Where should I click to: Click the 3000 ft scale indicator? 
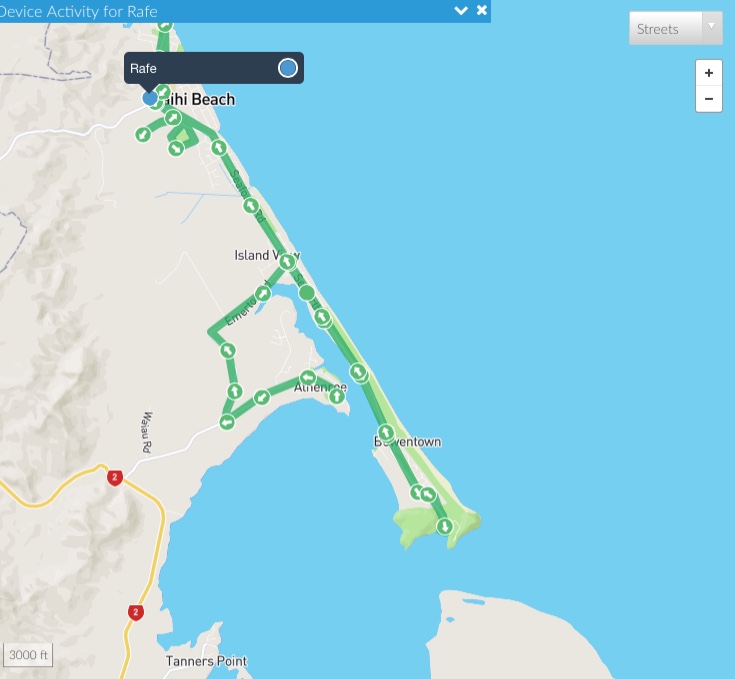click(28, 655)
